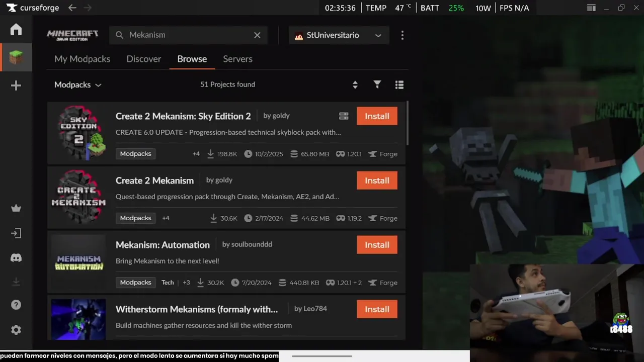Click the title bar layout panel icon
Image resolution: width=644 pixels, height=362 pixels.
click(x=591, y=8)
